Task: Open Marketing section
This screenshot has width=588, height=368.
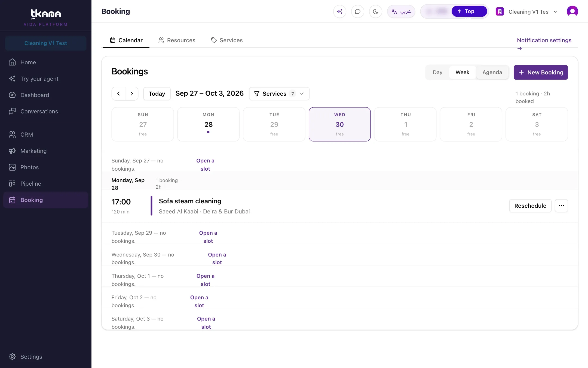Action: pos(46,151)
